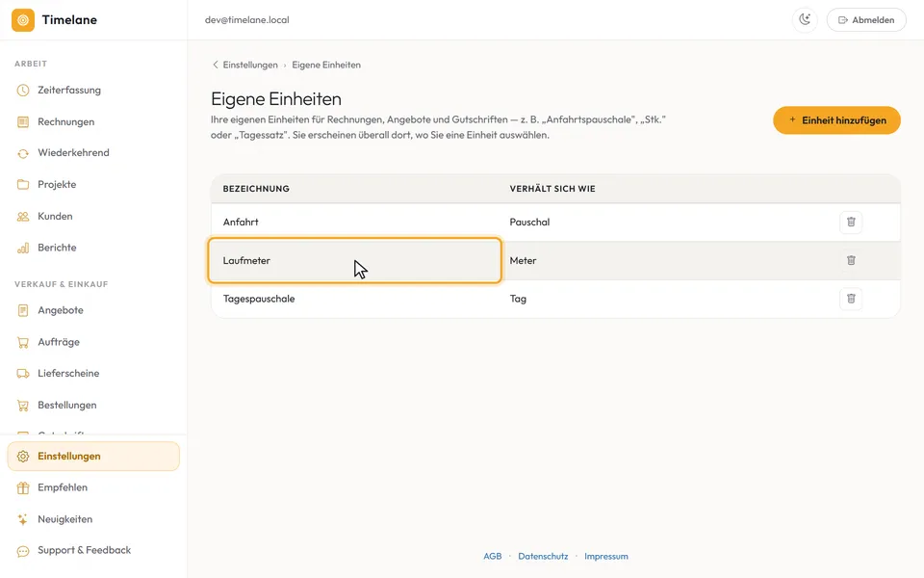Click Einheit hinzufügen button
Image resolution: width=924 pixels, height=578 pixels.
[836, 120]
